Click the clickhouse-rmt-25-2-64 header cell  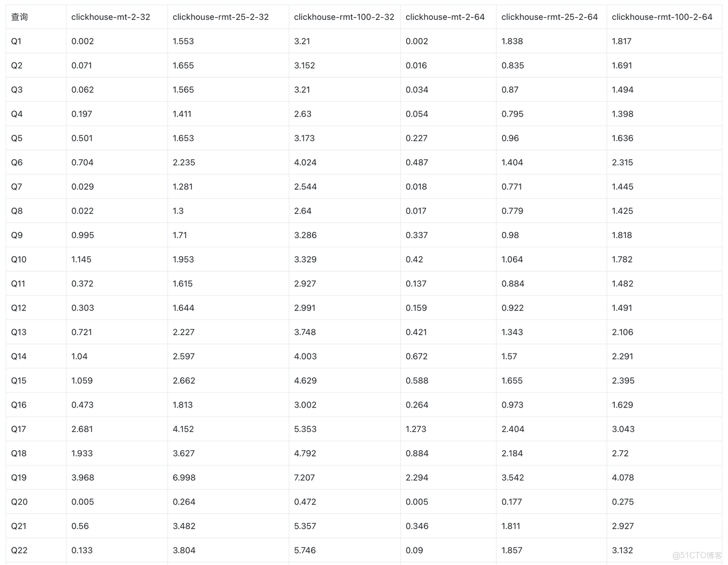coord(549,17)
